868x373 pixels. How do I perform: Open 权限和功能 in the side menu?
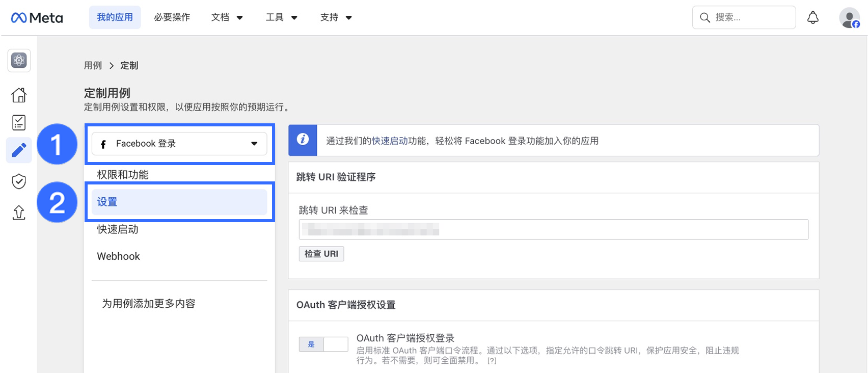(x=123, y=175)
